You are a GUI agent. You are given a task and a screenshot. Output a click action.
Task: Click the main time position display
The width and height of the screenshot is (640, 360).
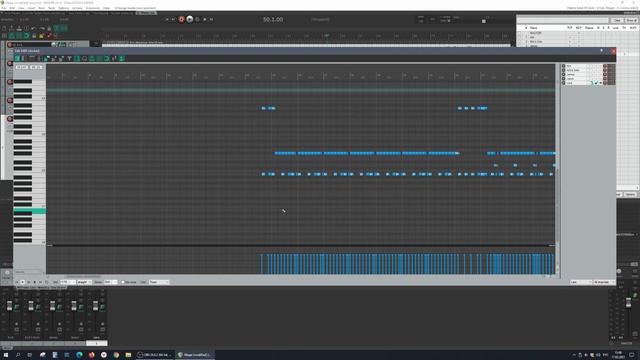[x=273, y=19]
